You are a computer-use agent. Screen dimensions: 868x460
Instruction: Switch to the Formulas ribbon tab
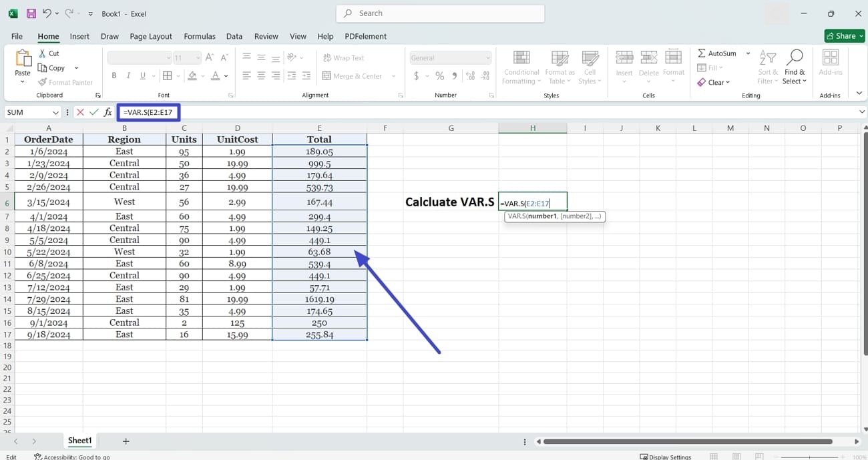tap(200, 36)
